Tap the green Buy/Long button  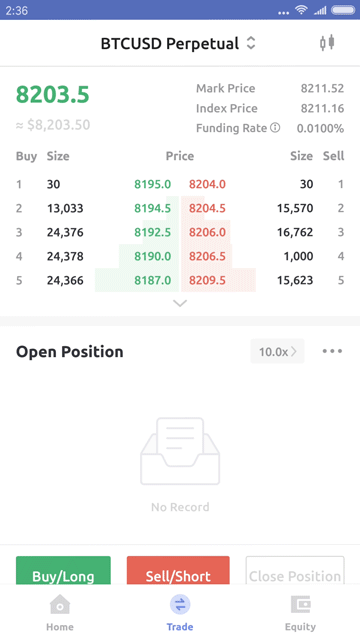[63, 571]
